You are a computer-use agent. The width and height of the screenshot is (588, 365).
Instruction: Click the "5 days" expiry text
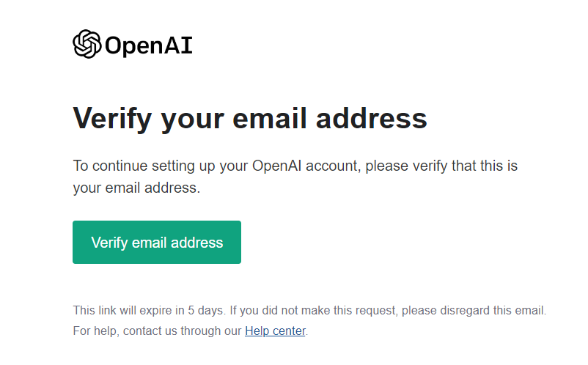click(205, 310)
